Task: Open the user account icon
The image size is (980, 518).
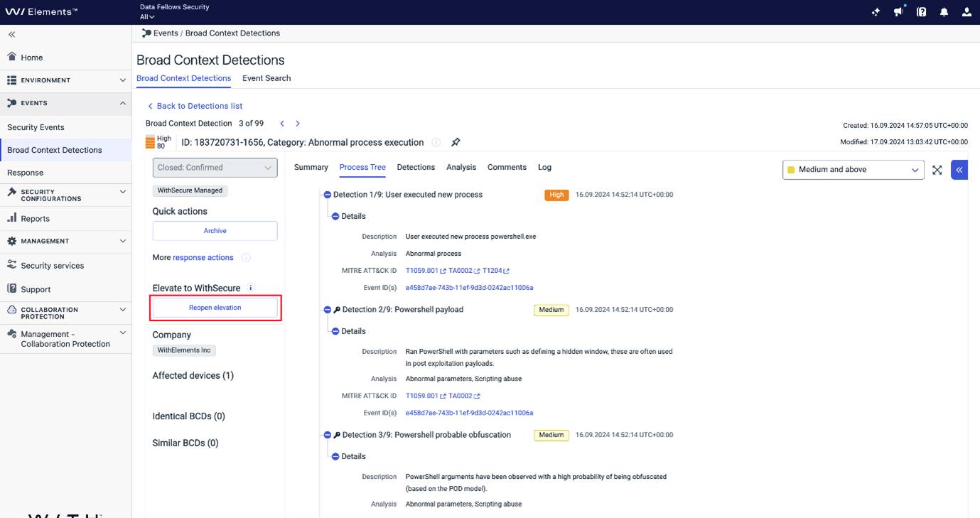Action: click(966, 12)
